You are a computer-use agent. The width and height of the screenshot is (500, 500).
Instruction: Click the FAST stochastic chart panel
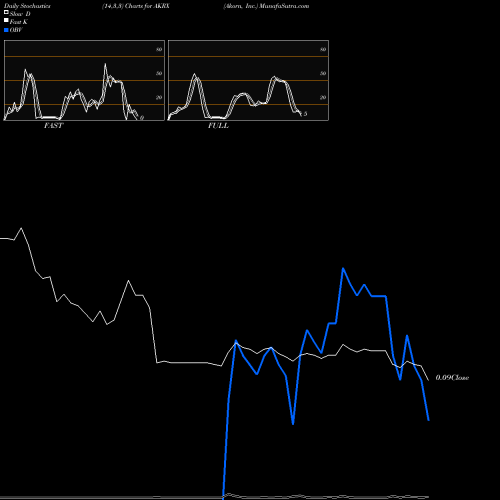point(84,80)
